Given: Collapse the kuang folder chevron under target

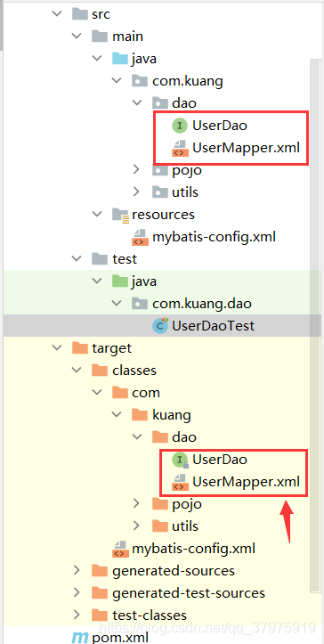Looking at the screenshot, I should click(117, 415).
